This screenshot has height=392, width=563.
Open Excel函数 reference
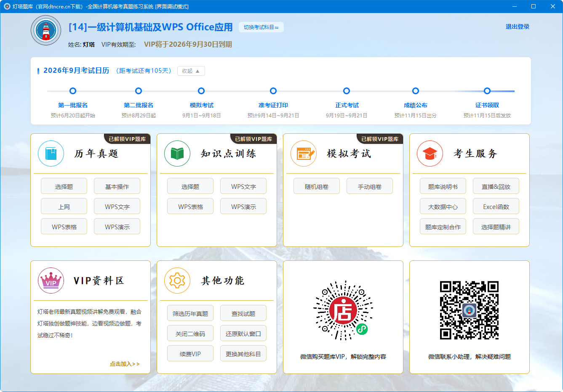pyautogui.click(x=496, y=207)
